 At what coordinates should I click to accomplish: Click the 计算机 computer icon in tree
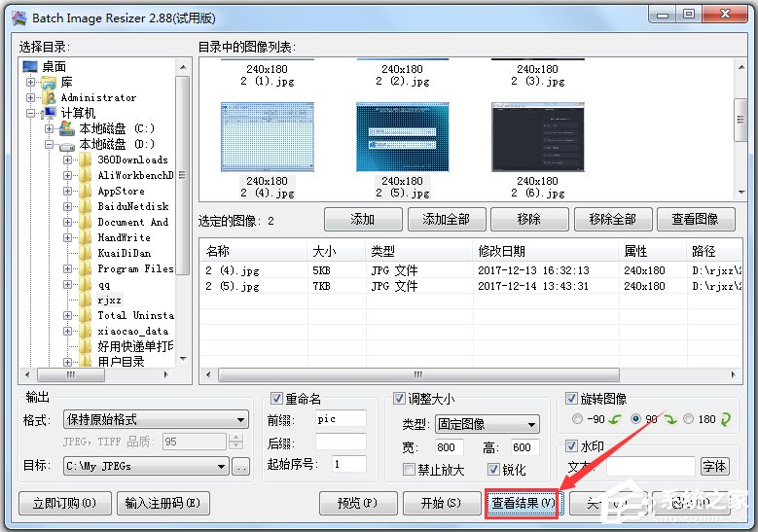point(49,113)
